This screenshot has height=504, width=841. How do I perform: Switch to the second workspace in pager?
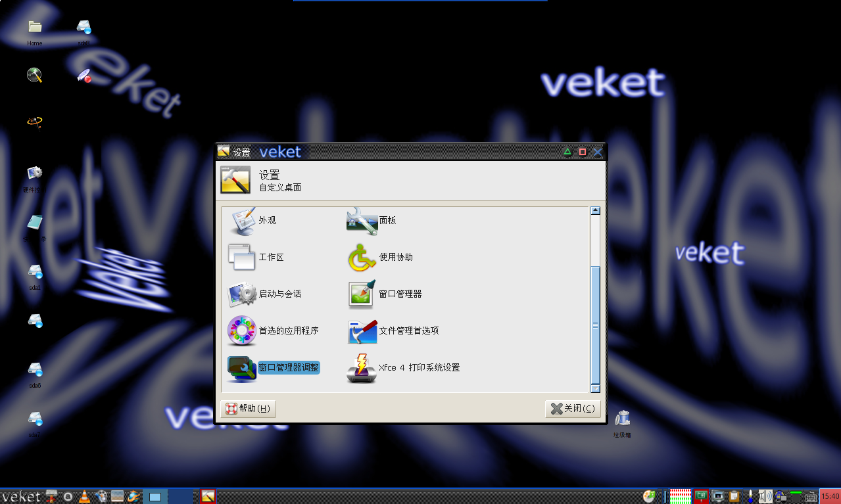(x=181, y=496)
